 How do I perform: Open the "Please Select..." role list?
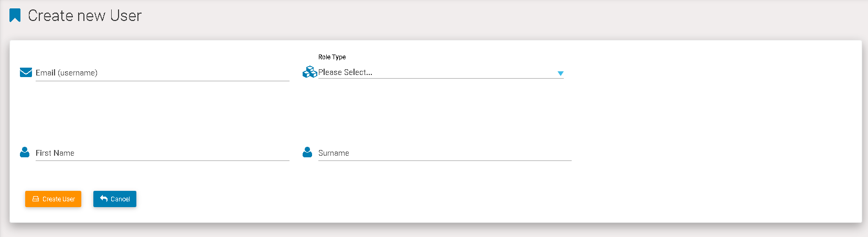click(345, 72)
